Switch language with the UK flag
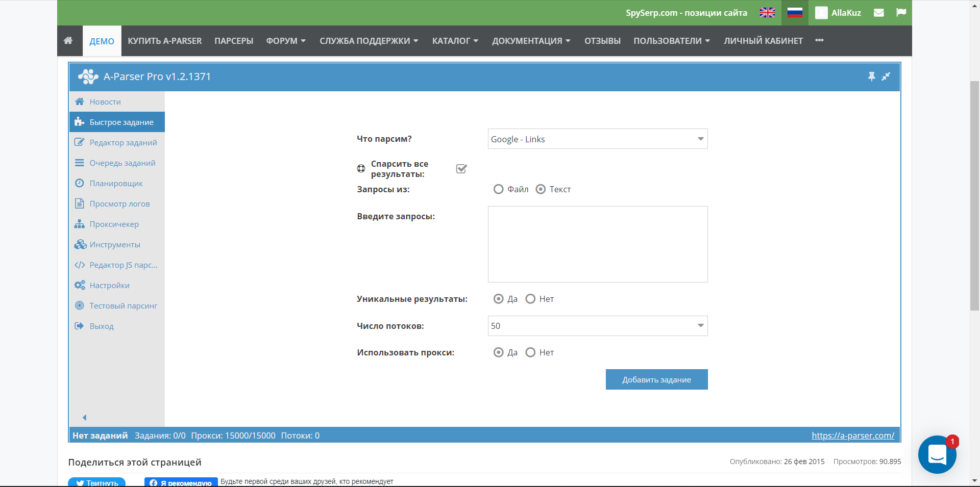Image resolution: width=980 pixels, height=487 pixels. pos(767,13)
